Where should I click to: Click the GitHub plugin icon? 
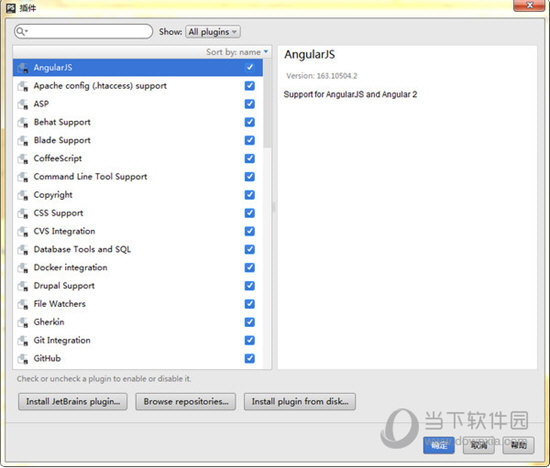point(23,359)
